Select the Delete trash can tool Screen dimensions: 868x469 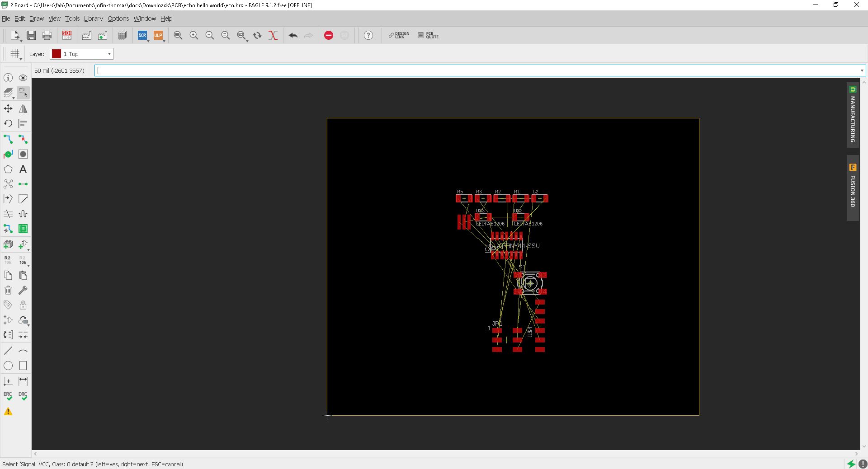(8, 290)
